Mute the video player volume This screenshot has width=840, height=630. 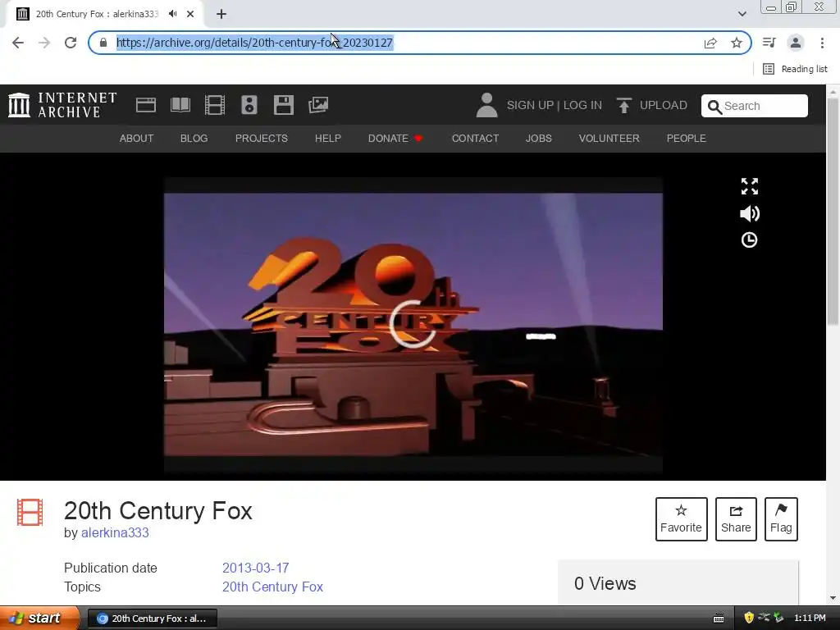tap(750, 214)
